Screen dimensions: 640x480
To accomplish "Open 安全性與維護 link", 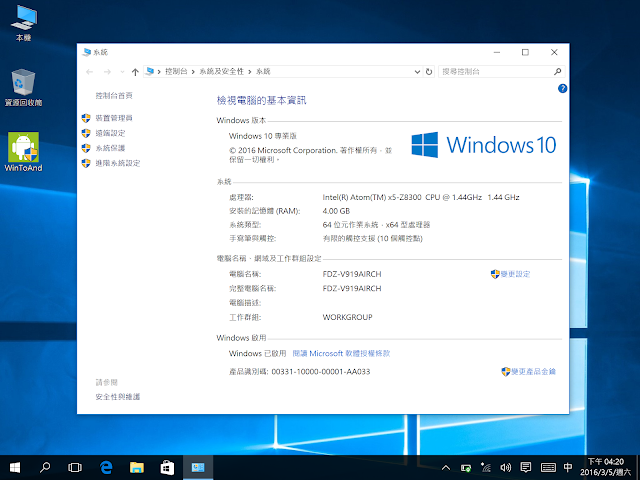I will (118, 397).
